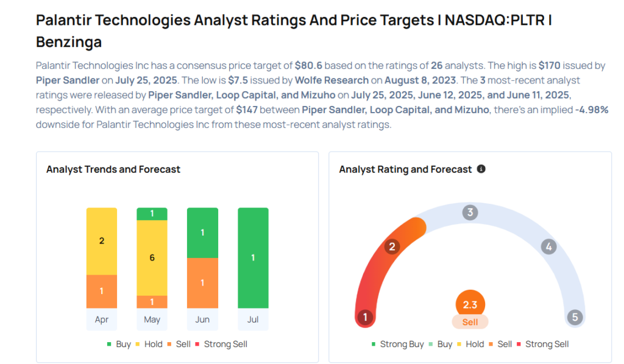Click the Sell rating badge under 2.3

[x=470, y=322]
